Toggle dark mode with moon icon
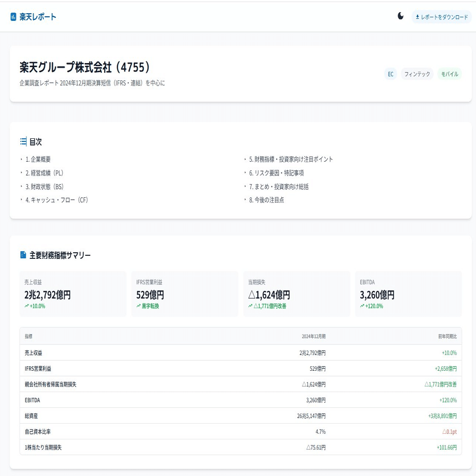The width and height of the screenshot is (476, 476). point(400,16)
